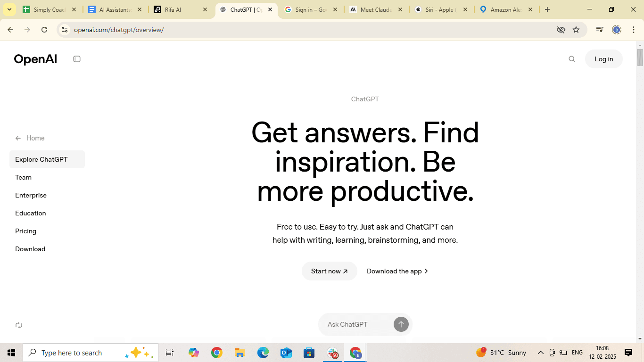Click the ChatGPT label above the headline
The height and width of the screenshot is (362, 644).
pyautogui.click(x=365, y=99)
